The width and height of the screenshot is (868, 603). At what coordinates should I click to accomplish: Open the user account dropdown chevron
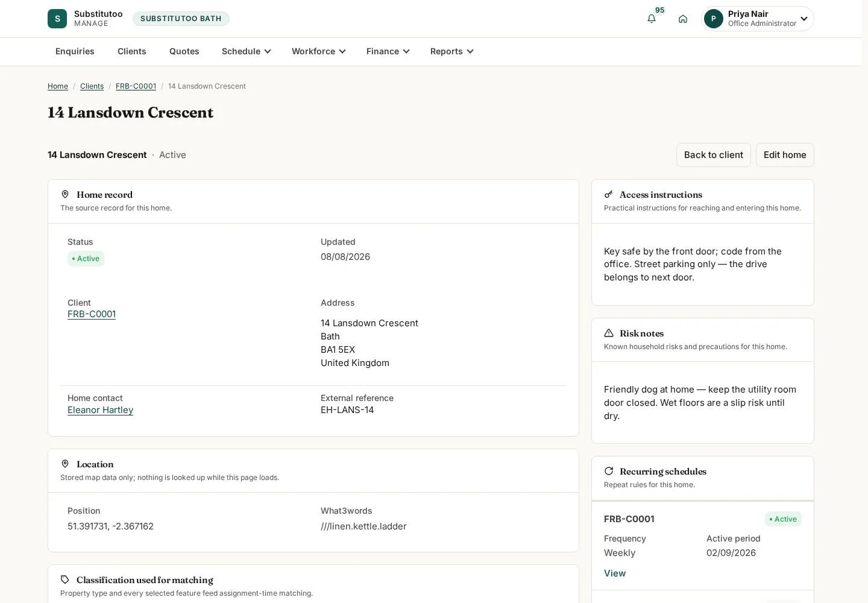[804, 19]
